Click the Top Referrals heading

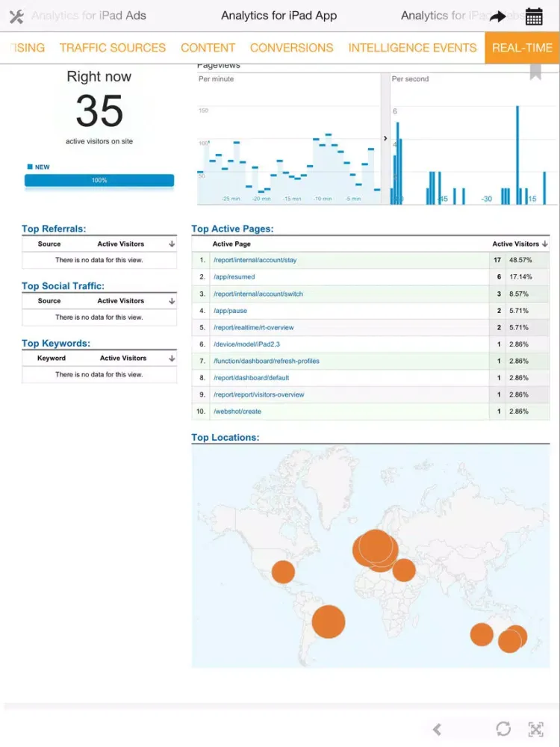pos(54,229)
